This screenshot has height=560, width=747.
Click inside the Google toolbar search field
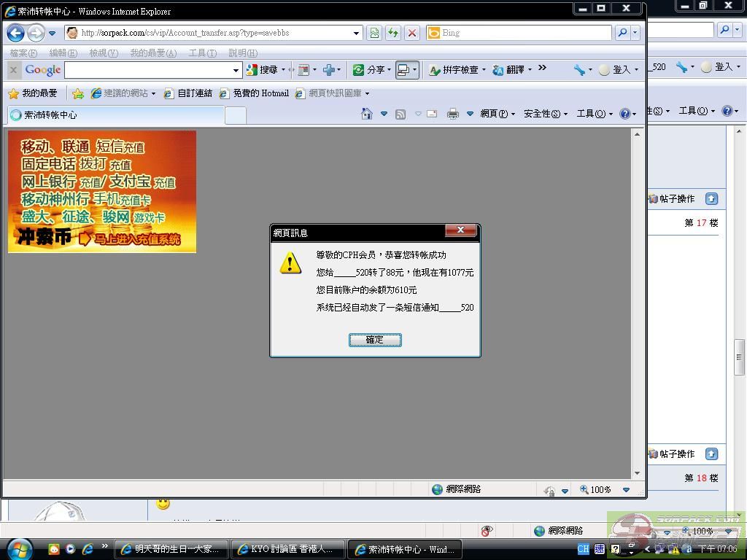click(148, 70)
